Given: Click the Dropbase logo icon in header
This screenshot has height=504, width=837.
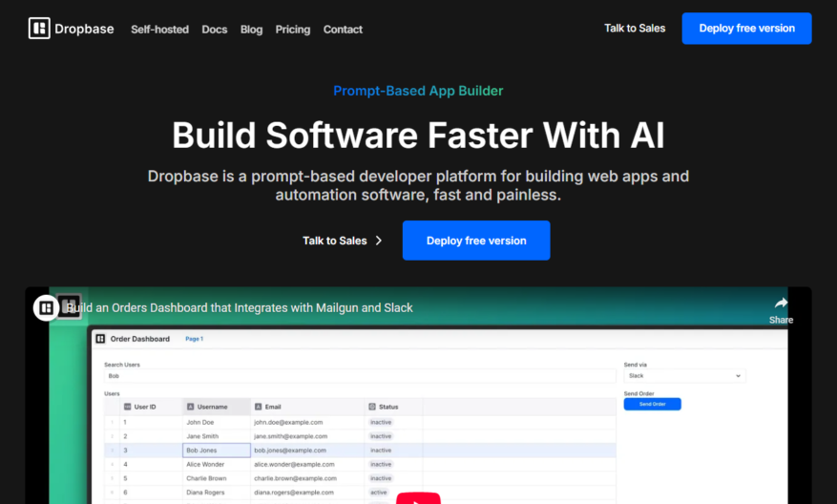Looking at the screenshot, I should [39, 29].
